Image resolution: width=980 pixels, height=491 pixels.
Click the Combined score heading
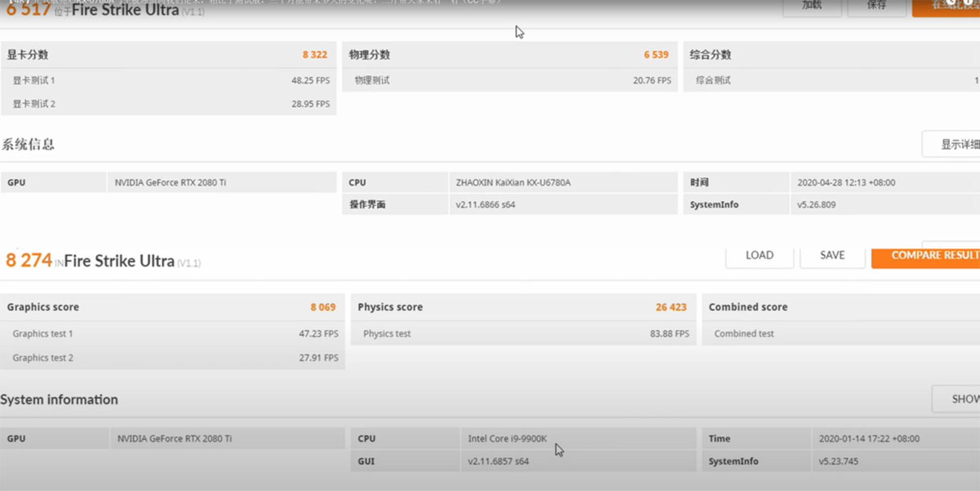[748, 307]
